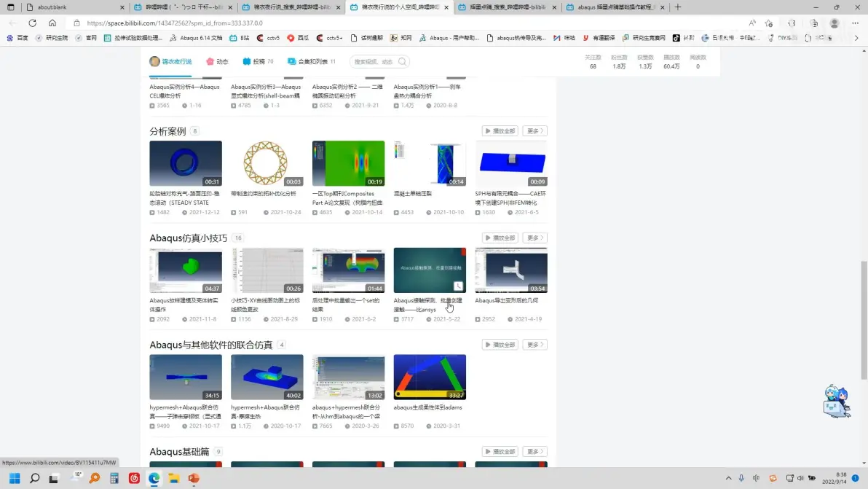Open taskbar search icon
This screenshot has width=868, height=489.
pos(34,478)
